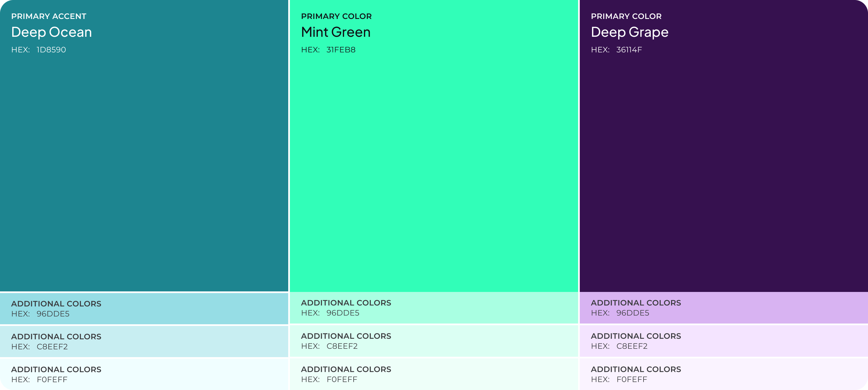Click the 'Mint Green' title text
The height and width of the screenshot is (390, 868).
click(336, 32)
